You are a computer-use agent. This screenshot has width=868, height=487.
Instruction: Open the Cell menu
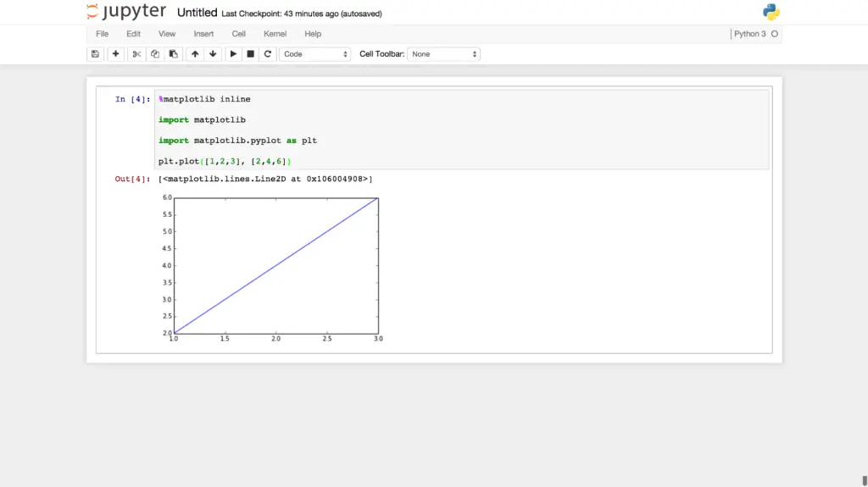[238, 34]
